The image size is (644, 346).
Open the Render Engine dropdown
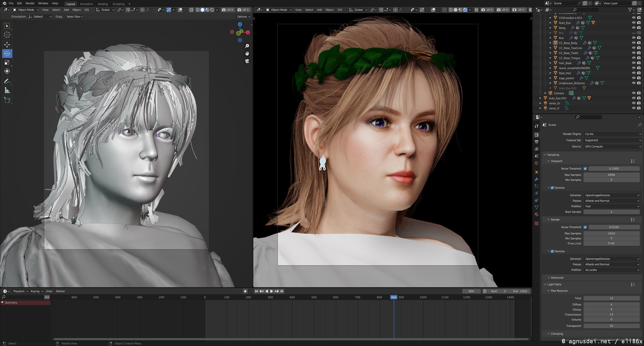[612, 134]
